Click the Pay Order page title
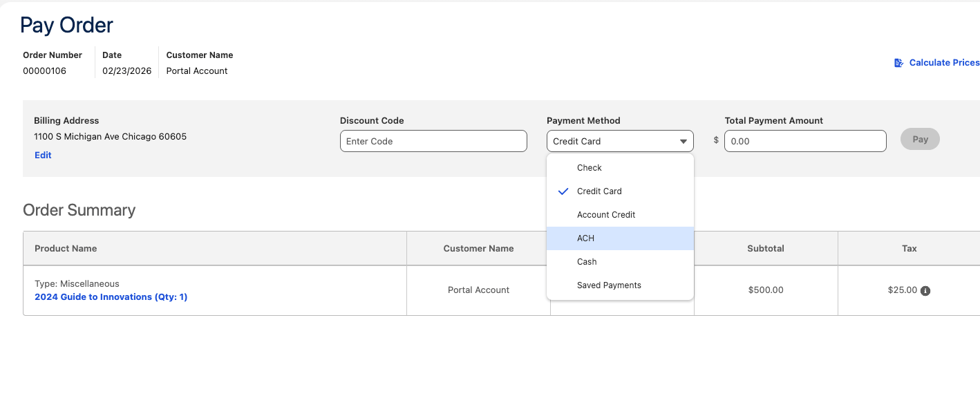This screenshot has height=396, width=980. tap(66, 25)
